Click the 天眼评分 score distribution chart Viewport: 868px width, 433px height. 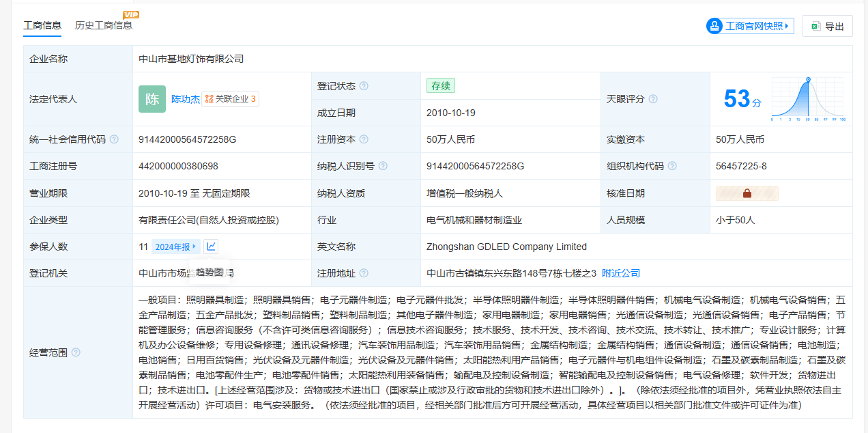click(x=809, y=100)
